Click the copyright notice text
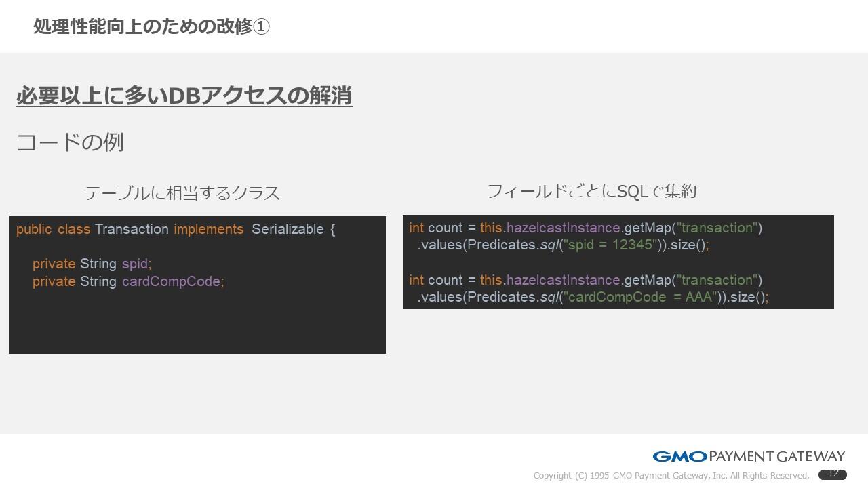The image size is (868, 488). 671,475
